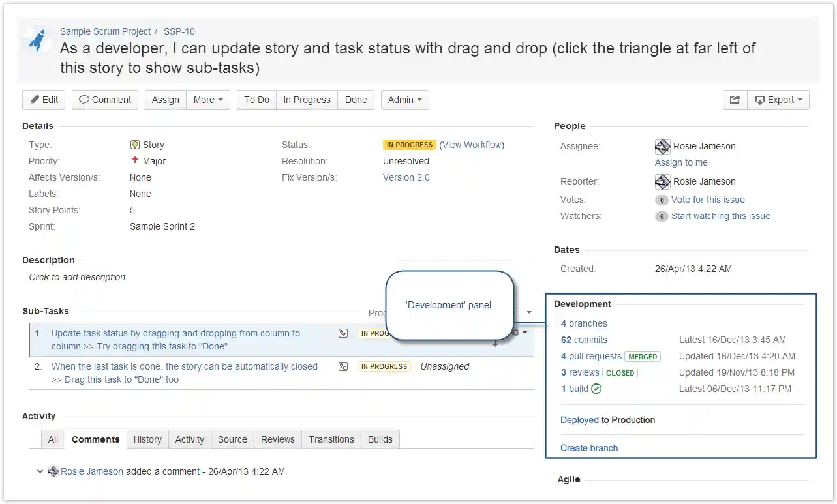
Task: Click the Edit pencil icon
Action: pyautogui.click(x=35, y=99)
